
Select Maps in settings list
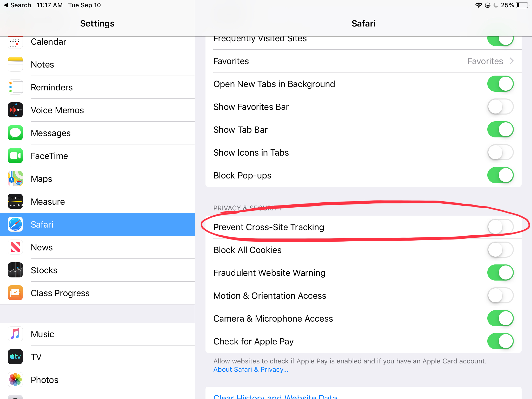coord(97,179)
